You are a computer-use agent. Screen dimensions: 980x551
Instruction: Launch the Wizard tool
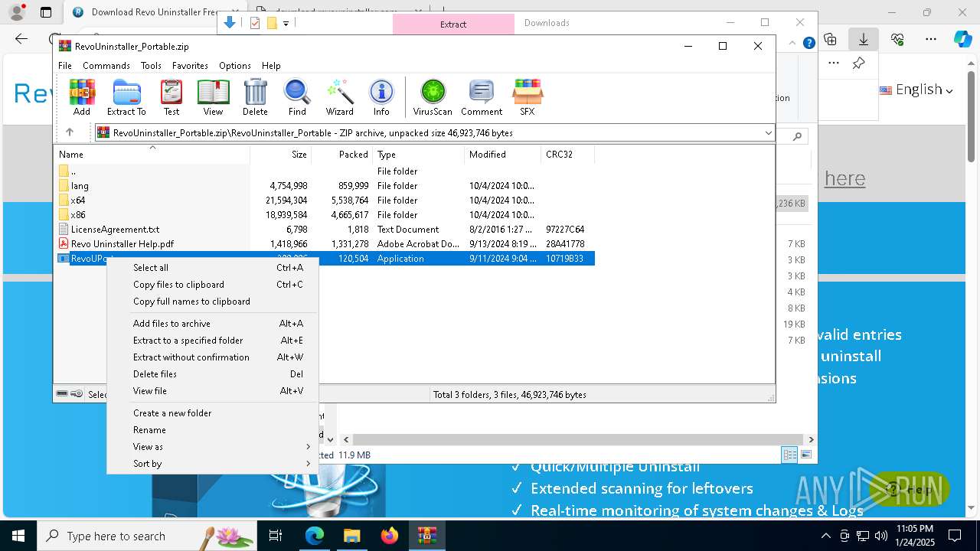pyautogui.click(x=339, y=97)
